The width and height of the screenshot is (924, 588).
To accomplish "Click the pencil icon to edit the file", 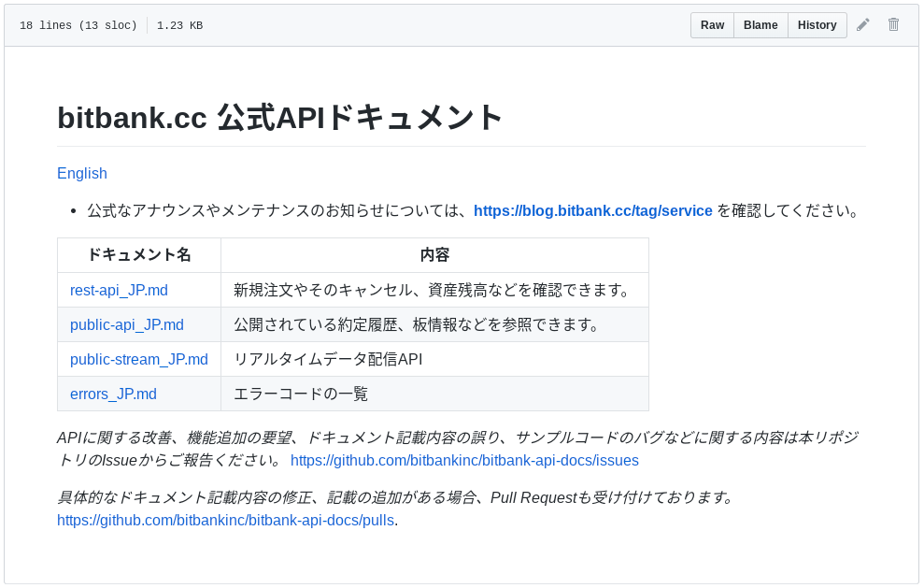I will 862,24.
